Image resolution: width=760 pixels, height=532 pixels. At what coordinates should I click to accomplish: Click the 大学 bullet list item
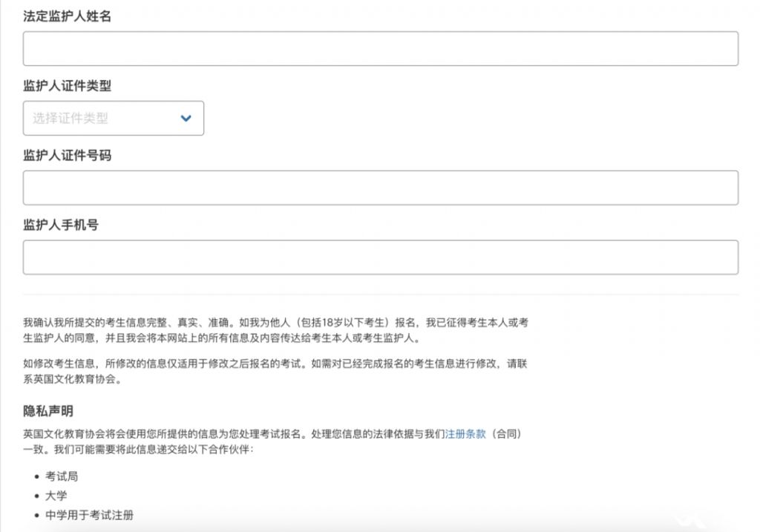click(x=56, y=496)
